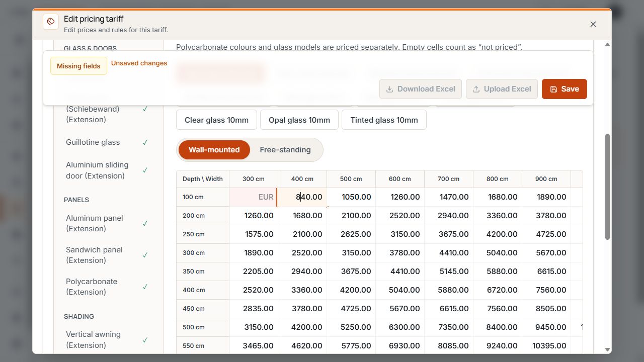Click the 450 cm depth row label

[x=203, y=309]
